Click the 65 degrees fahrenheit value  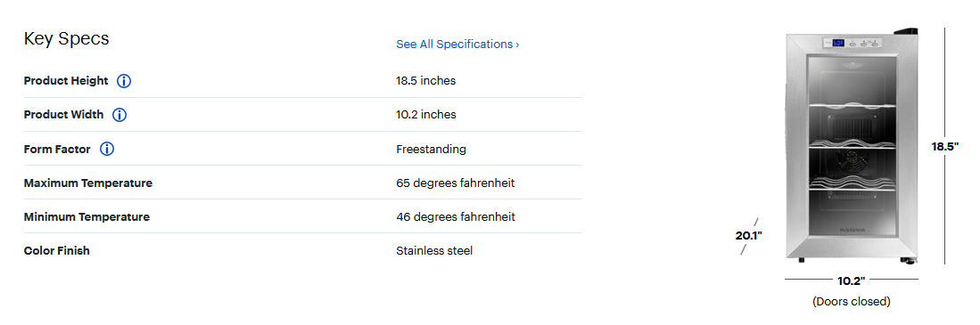click(456, 183)
